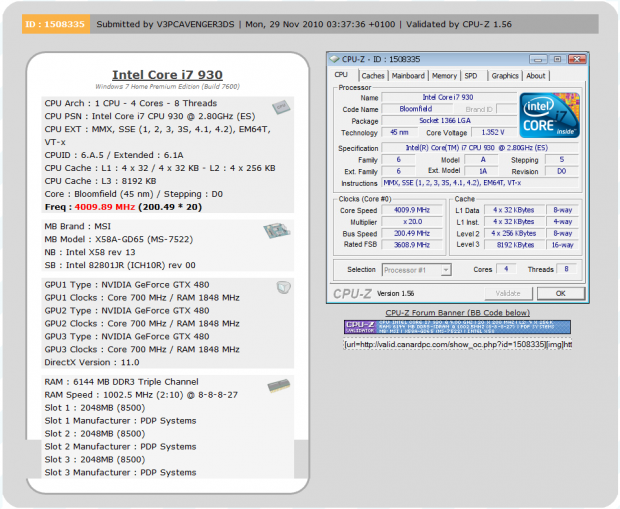The image size is (620, 509).
Task: Open the Memory tab
Action: [x=444, y=76]
